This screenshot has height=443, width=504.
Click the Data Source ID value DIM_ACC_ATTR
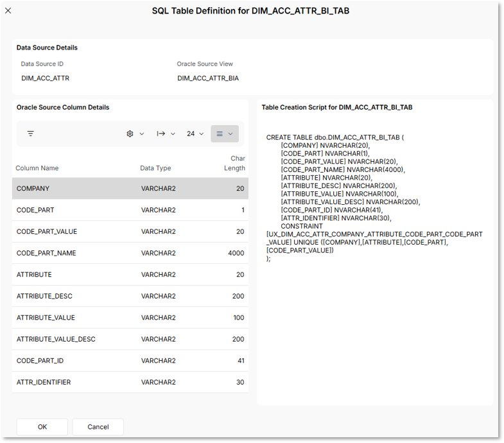point(46,78)
